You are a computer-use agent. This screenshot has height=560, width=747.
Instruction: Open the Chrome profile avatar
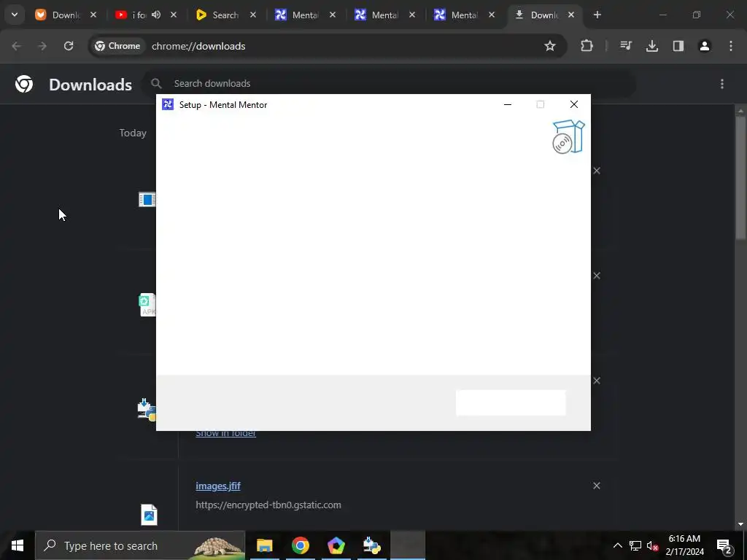click(x=705, y=46)
